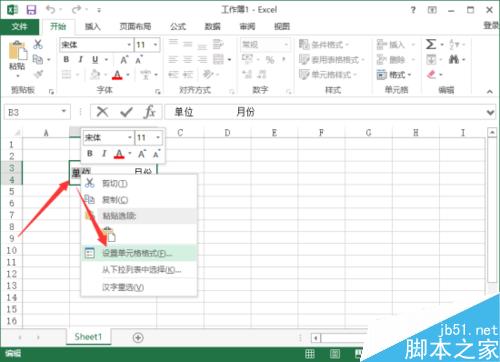The height and width of the screenshot is (362, 500).
Task: Click the center align icon
Action: tap(188, 60)
